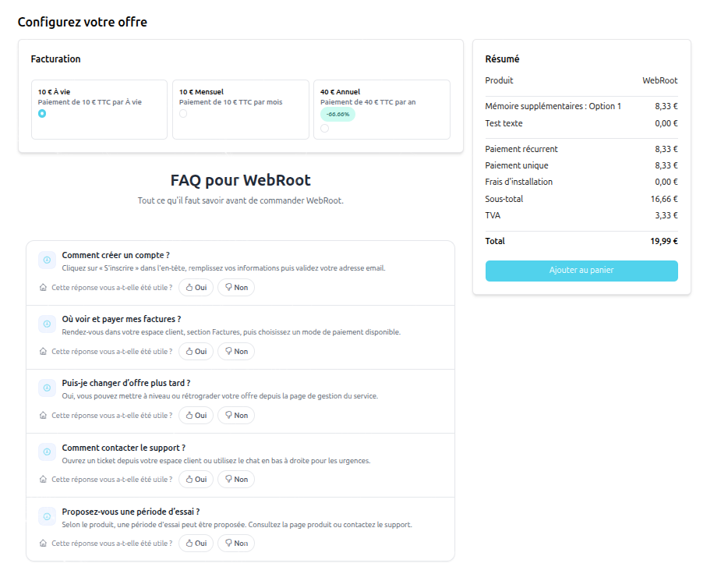Viewport: 728px width, 581px height.
Task: Select the "10 € À vie" billing radio button
Action: pos(42,114)
